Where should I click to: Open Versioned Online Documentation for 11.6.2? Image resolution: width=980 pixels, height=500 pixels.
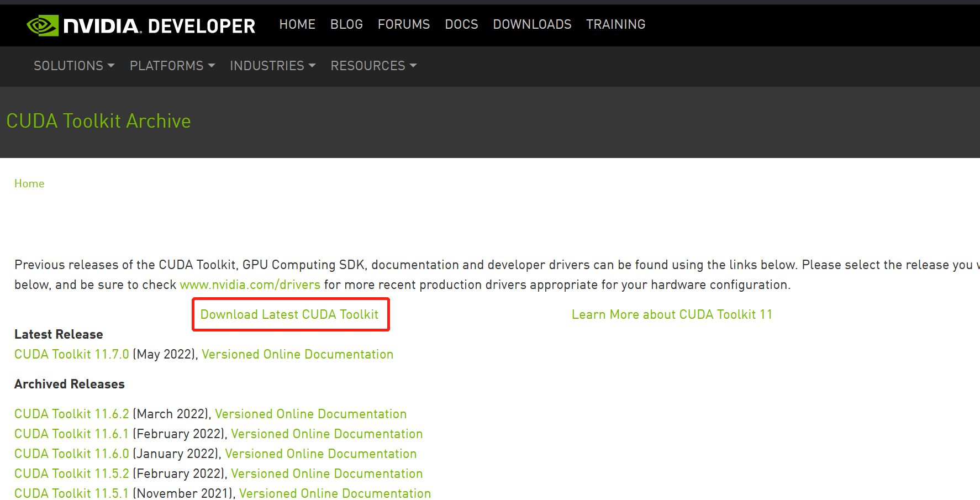(310, 414)
